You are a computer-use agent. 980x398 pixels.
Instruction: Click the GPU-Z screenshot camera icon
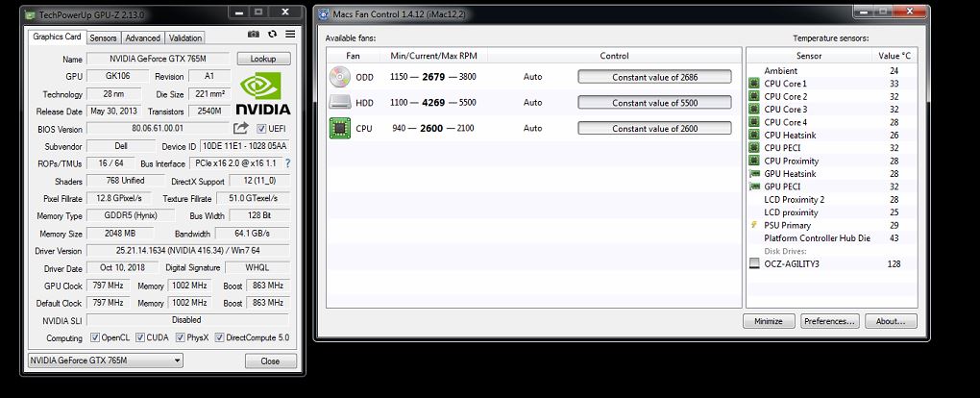(x=253, y=35)
